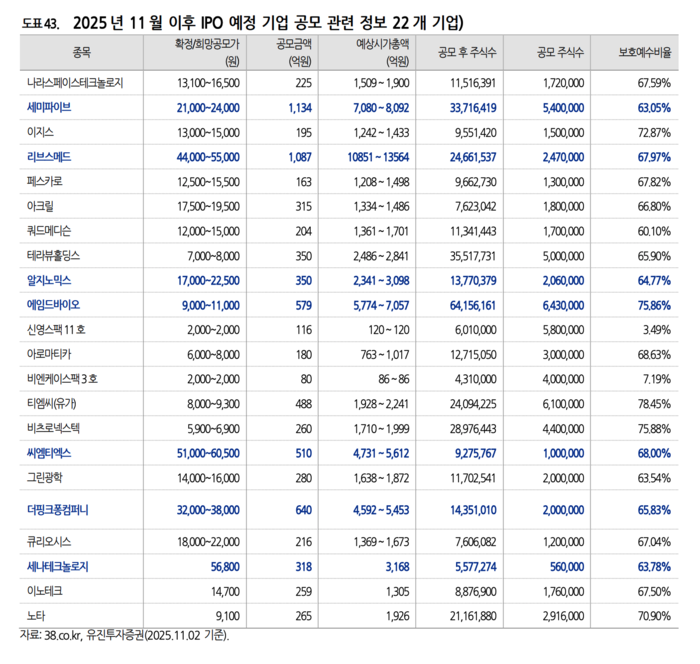This screenshot has height=664, width=700.
Task: Click the 공모 주식수 column header
Action: tap(560, 53)
